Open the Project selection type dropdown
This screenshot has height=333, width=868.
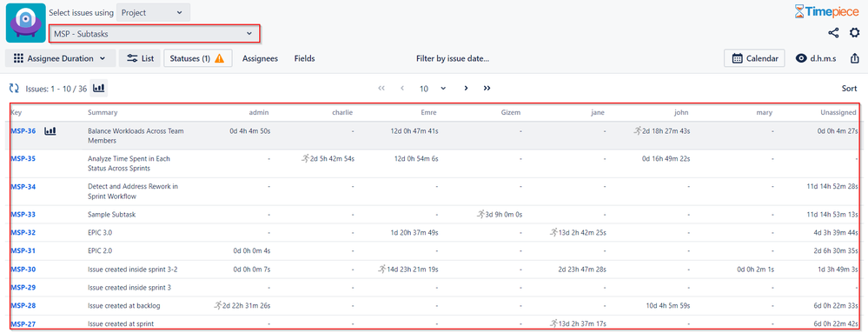[x=153, y=12]
